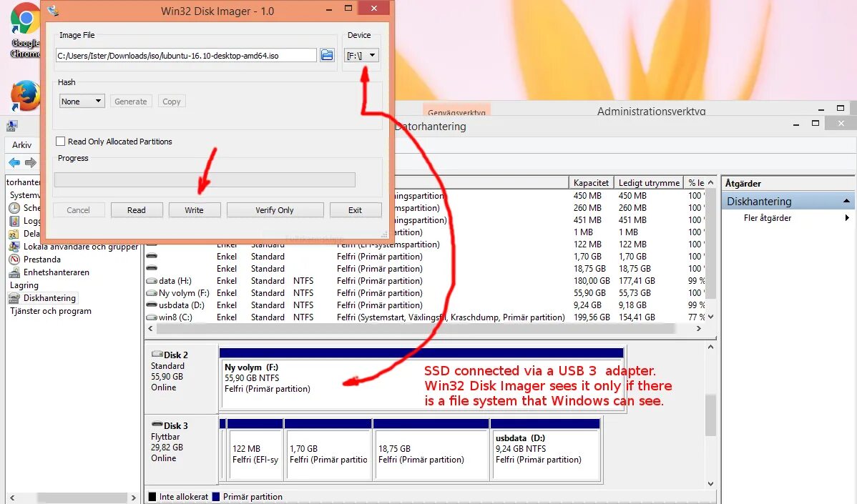
Task: Click Fler åtgärder in actions pane
Action: [x=768, y=218]
